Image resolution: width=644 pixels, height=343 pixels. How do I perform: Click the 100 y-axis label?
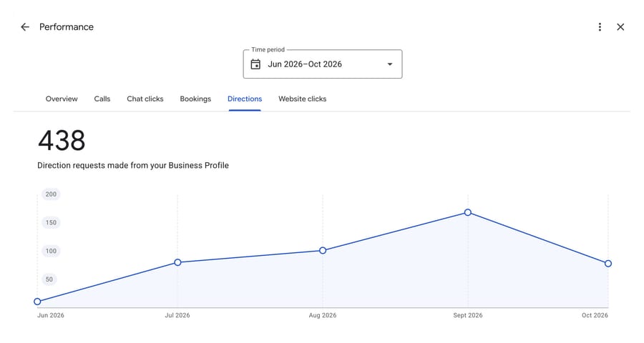(51, 251)
